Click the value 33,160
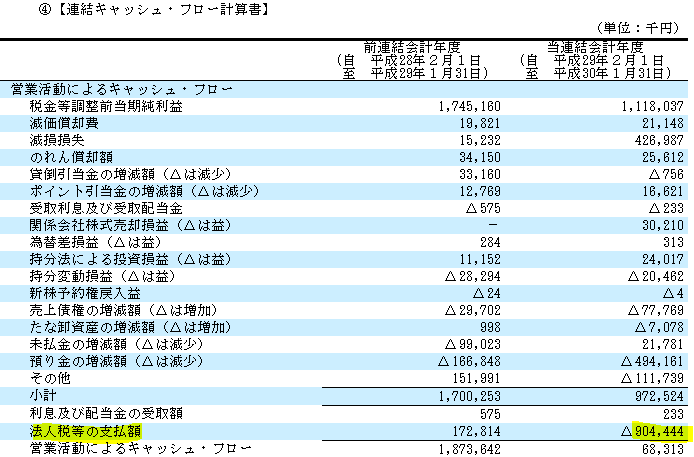 480,174
